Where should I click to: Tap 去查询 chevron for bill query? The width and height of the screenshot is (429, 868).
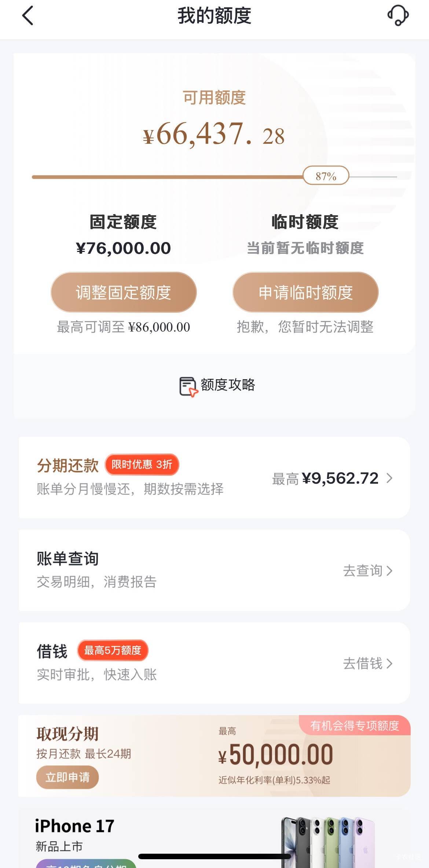coord(389,571)
